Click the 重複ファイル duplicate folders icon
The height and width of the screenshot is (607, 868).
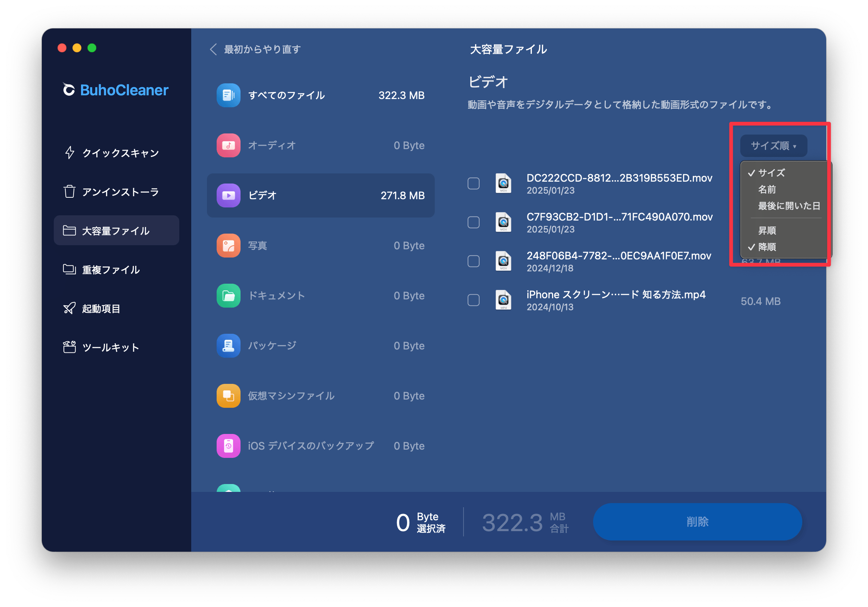coord(69,269)
